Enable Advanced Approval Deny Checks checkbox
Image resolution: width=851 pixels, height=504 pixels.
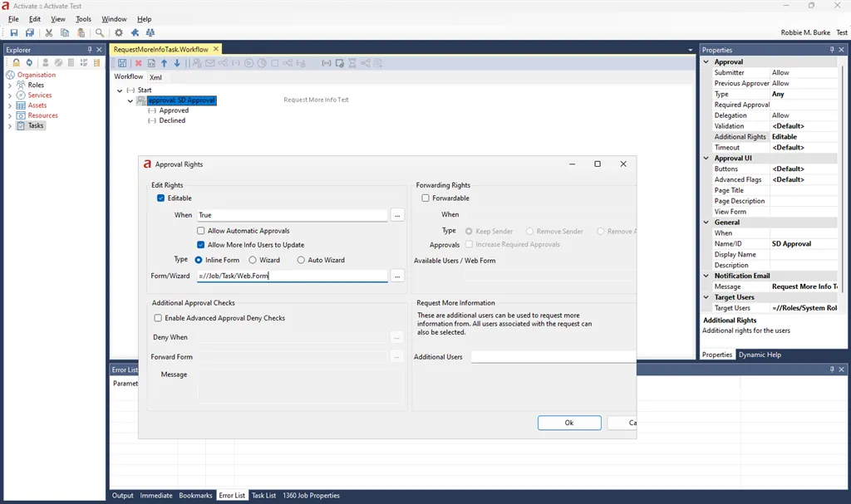coord(158,318)
